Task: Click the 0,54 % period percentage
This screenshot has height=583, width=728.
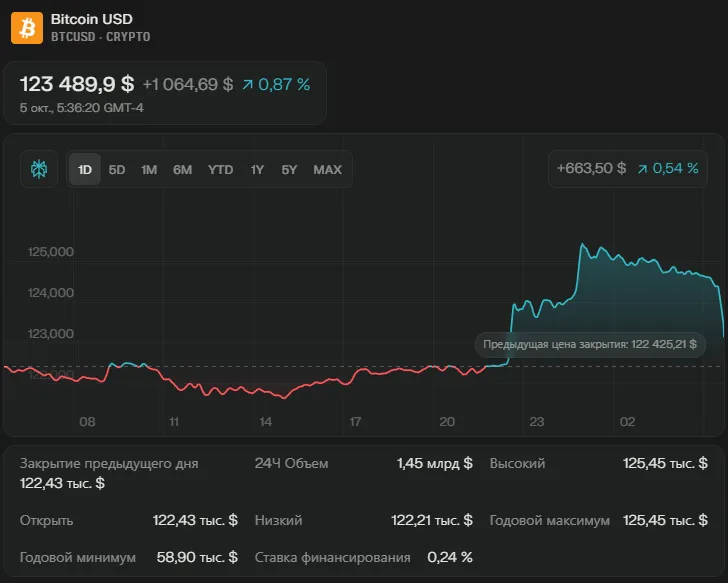Action: (676, 168)
